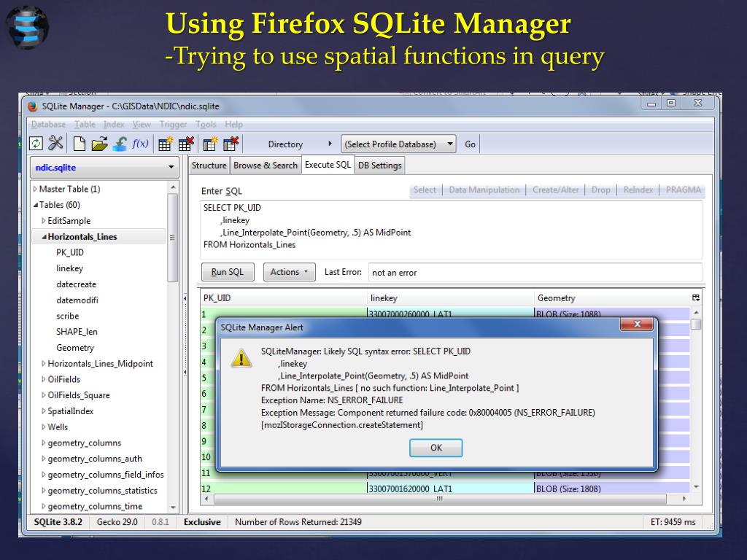Viewport: 747px width, 560px height.
Task: Click the Directory arrow in toolbar
Action: (330, 144)
